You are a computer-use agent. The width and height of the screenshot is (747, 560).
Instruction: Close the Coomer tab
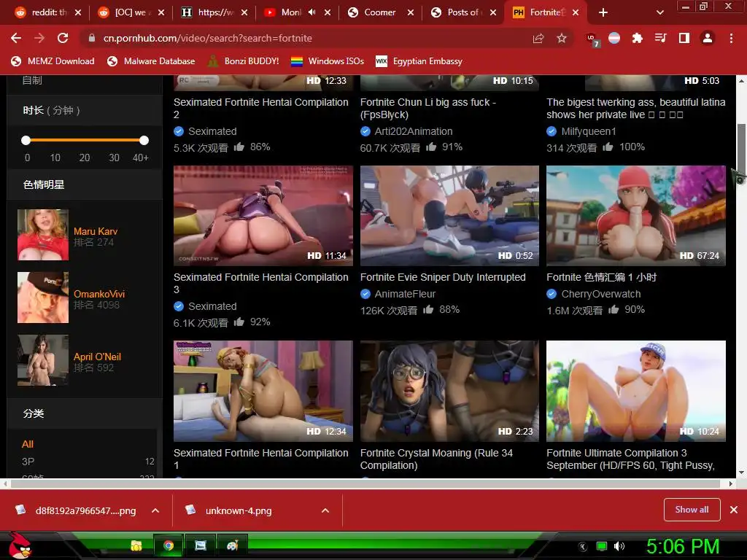click(410, 12)
